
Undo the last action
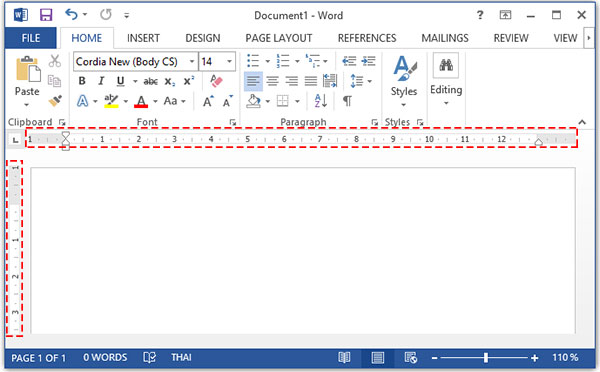[x=72, y=15]
